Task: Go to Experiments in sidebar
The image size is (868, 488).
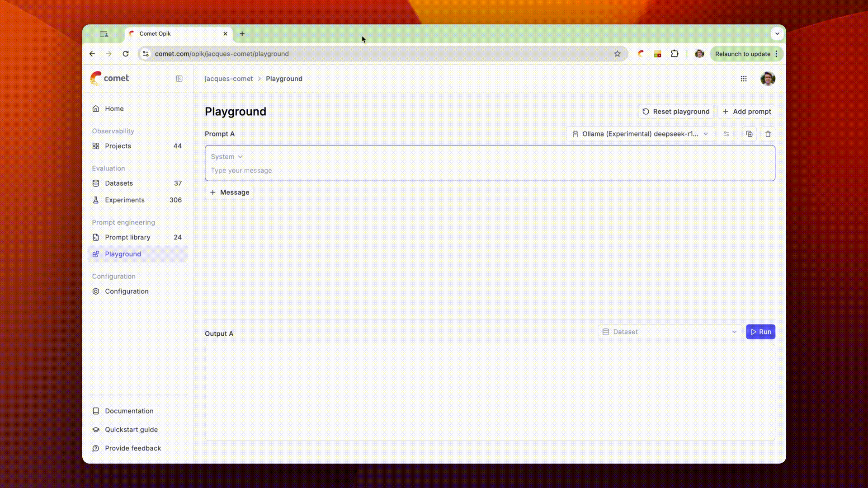Action: pyautogui.click(x=125, y=200)
